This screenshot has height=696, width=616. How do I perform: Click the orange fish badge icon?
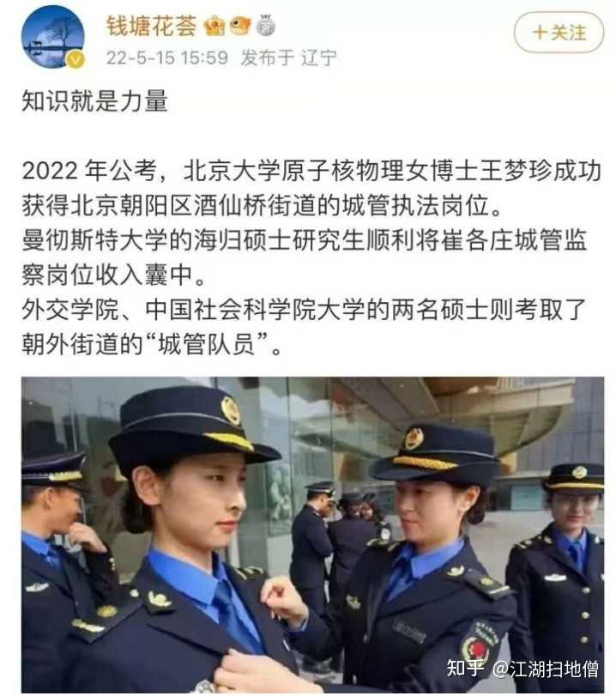pos(239,25)
